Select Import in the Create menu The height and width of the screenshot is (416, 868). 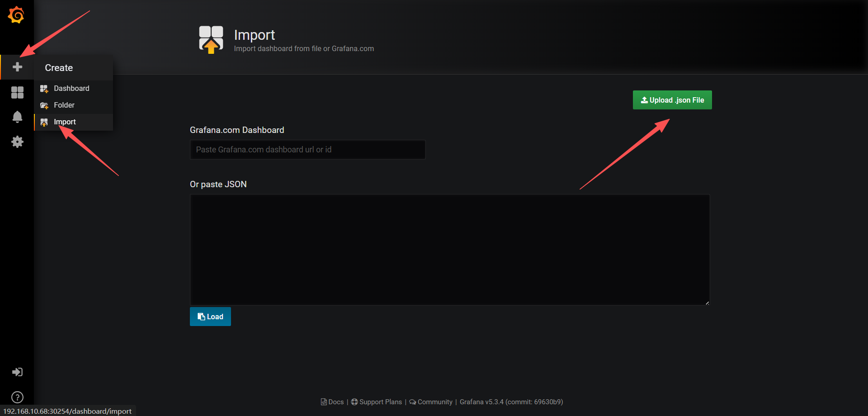click(74, 122)
